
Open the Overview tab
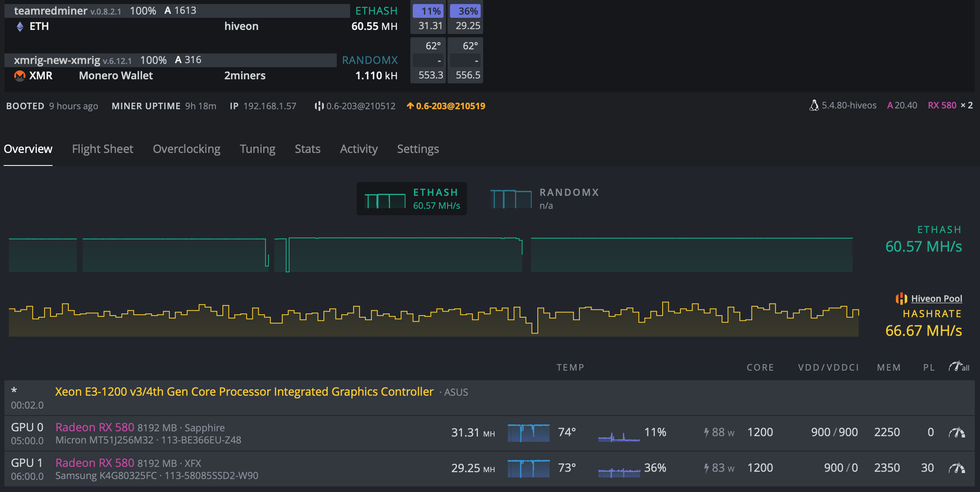pos(28,149)
